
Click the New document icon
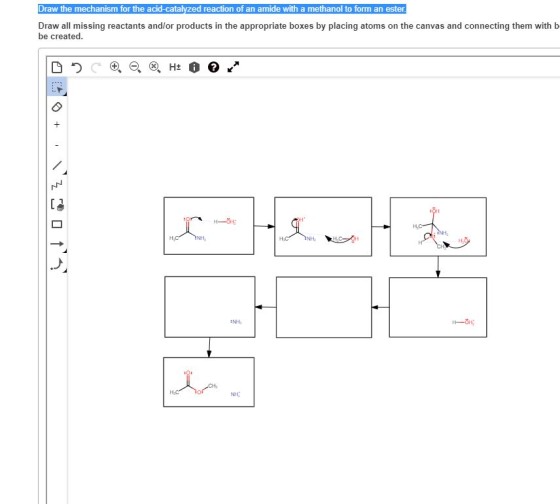point(56,67)
